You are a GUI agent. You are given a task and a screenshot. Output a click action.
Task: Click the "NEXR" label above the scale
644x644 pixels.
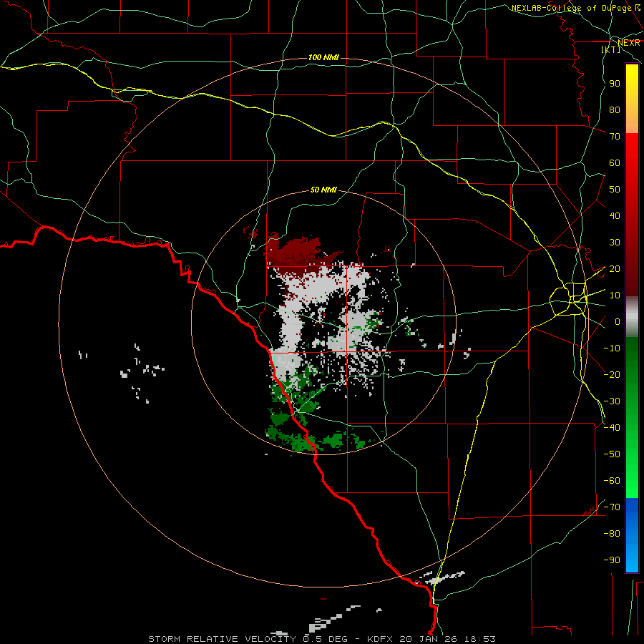point(629,43)
